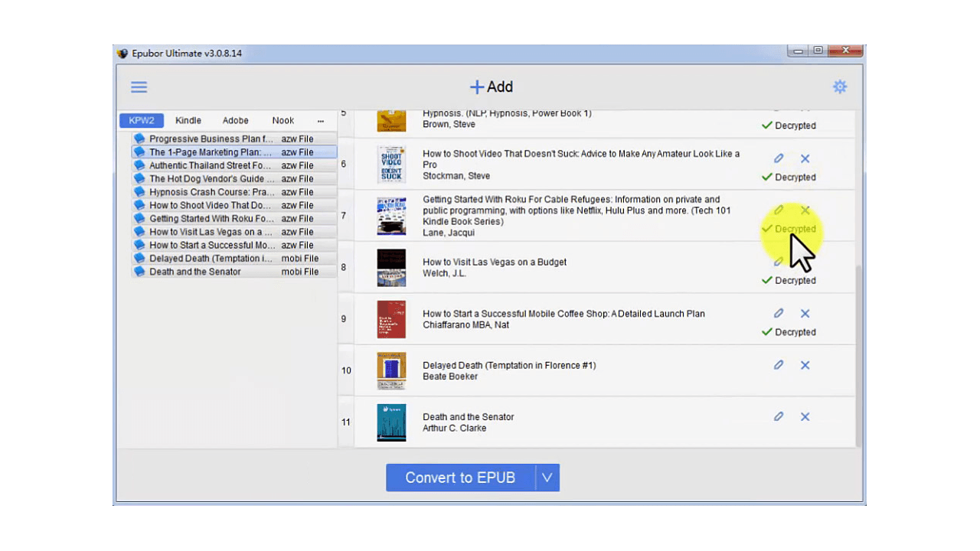Select the KPW2 tab
Viewport: 980px width, 551px height.
[x=141, y=120]
